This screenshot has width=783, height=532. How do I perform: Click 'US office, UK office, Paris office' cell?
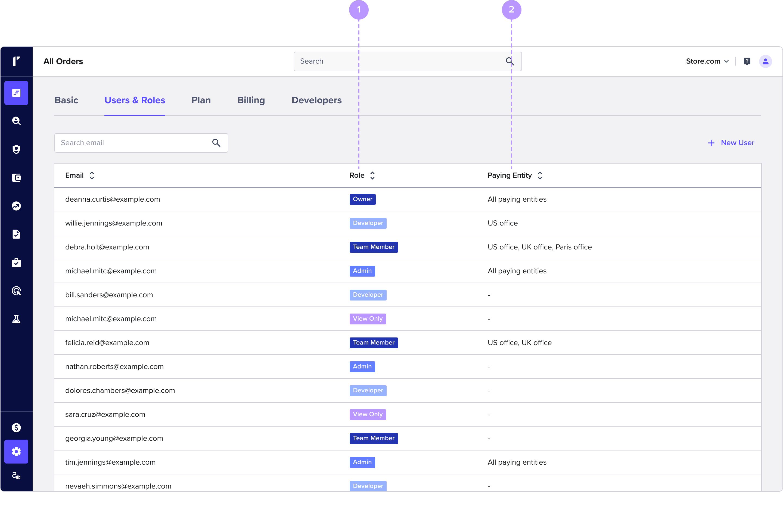[540, 247]
